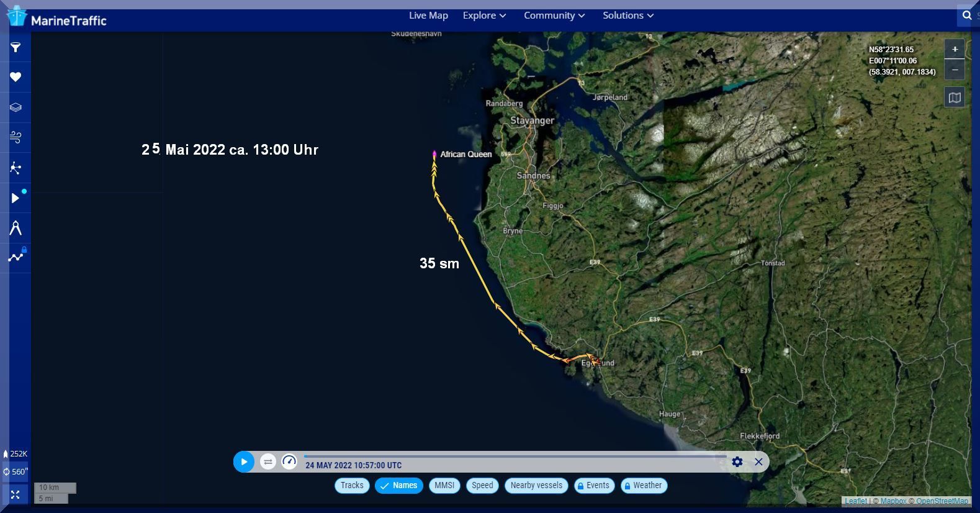The width and height of the screenshot is (980, 513).
Task: Toggle Nearby vessels option
Action: click(x=536, y=486)
